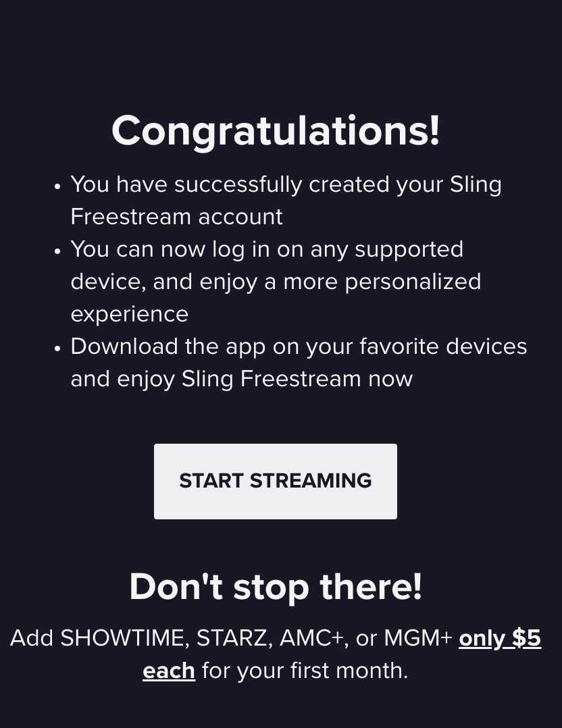Click the word "experience" in second bullet
Image resolution: width=562 pixels, height=728 pixels.
(129, 314)
